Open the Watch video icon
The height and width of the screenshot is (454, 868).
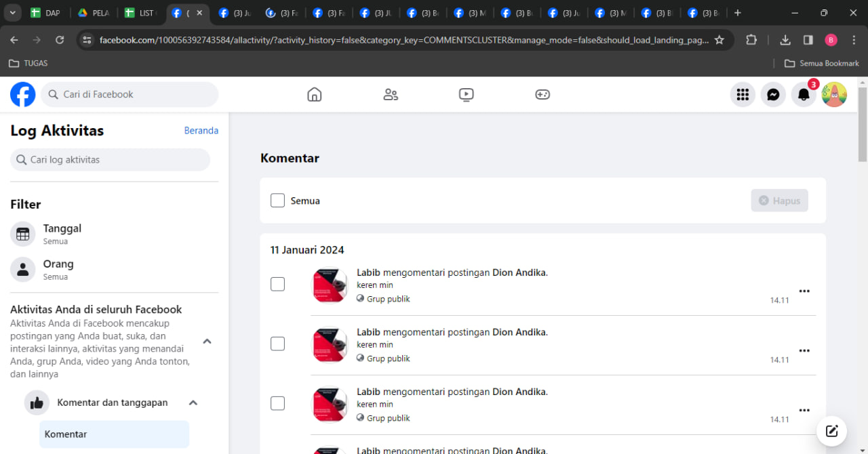(x=466, y=94)
